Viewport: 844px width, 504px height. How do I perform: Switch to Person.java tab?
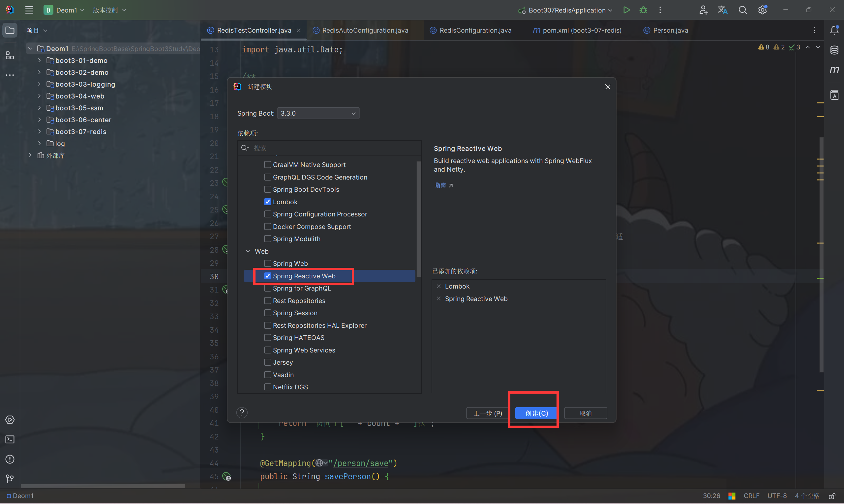671,29
